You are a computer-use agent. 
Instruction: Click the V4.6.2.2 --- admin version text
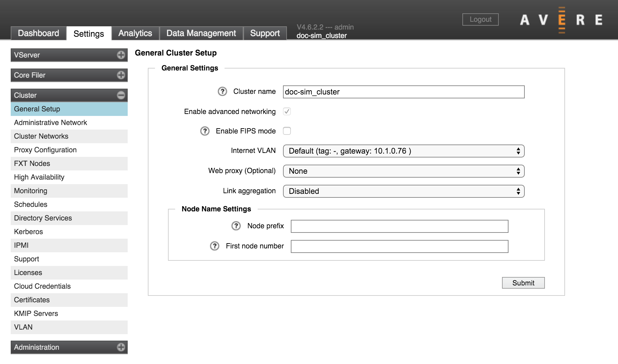pos(325,27)
